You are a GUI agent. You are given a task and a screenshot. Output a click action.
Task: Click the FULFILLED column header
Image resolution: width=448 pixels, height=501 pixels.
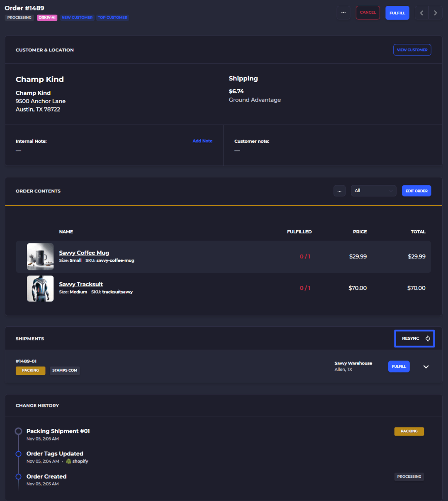click(x=299, y=232)
